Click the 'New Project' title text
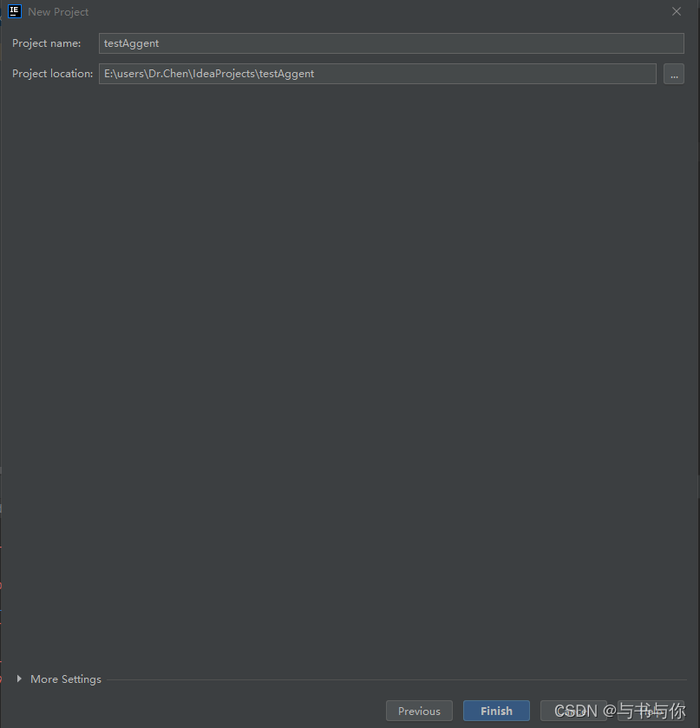 coord(58,11)
